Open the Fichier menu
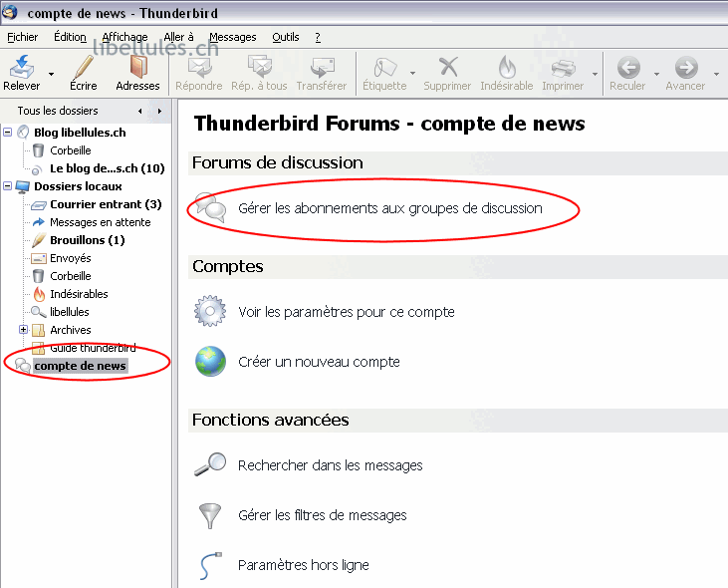The height and width of the screenshot is (588, 728). tap(22, 37)
